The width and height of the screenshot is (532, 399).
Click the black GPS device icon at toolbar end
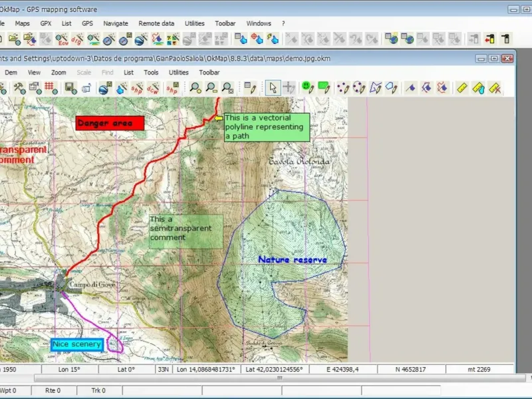[505, 39]
